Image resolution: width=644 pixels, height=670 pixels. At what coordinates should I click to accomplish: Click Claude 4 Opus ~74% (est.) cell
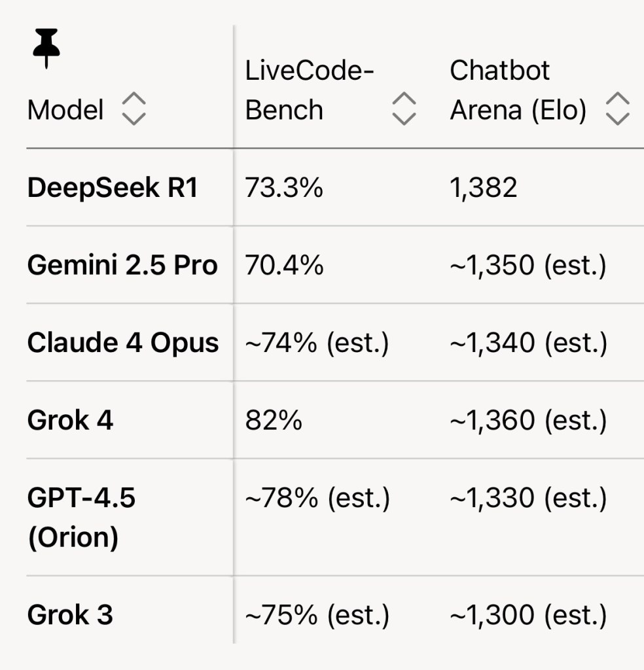click(x=317, y=343)
